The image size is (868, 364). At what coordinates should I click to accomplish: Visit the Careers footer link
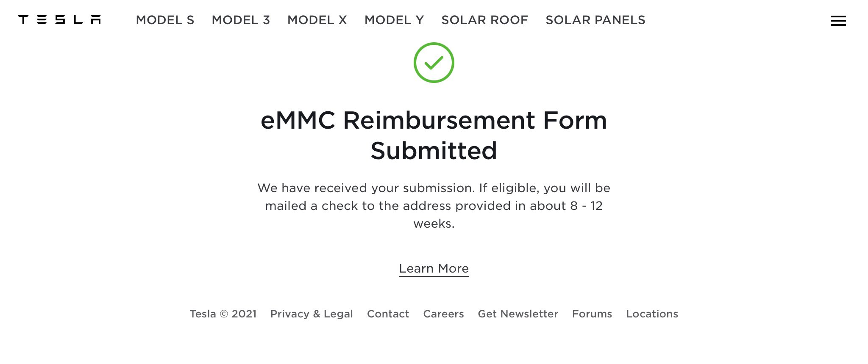point(443,314)
